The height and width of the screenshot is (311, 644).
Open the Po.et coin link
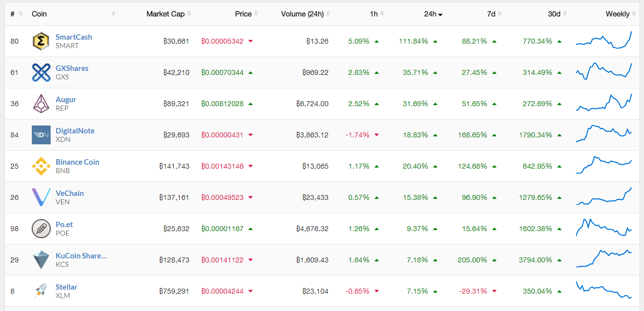coord(64,224)
